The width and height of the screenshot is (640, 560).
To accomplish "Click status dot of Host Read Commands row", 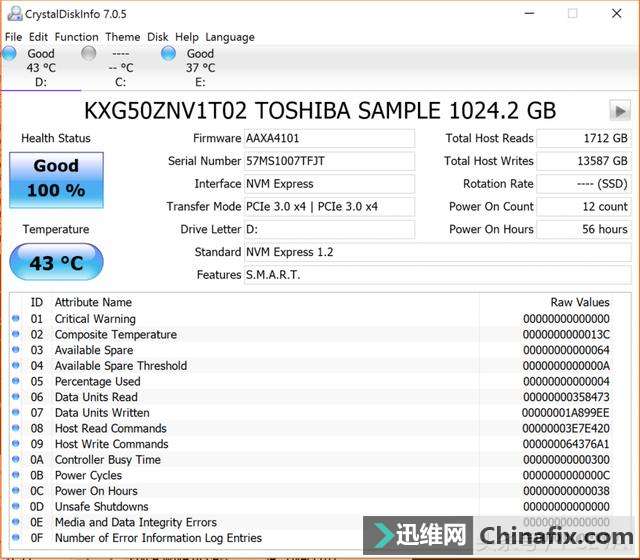I will 16,428.
